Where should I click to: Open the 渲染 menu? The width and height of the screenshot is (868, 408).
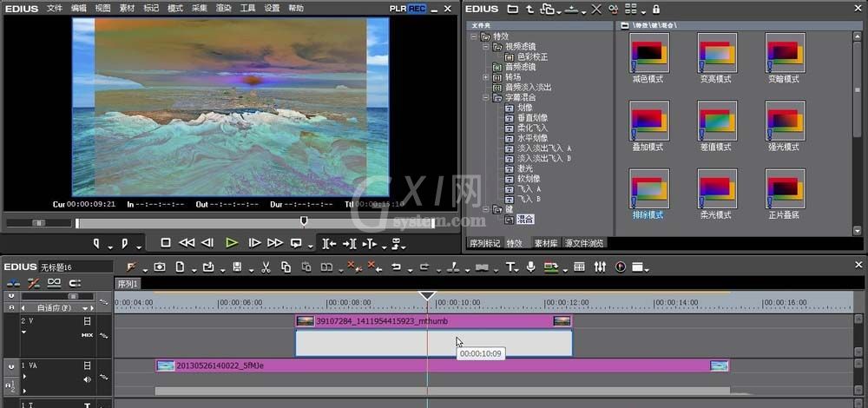click(224, 9)
